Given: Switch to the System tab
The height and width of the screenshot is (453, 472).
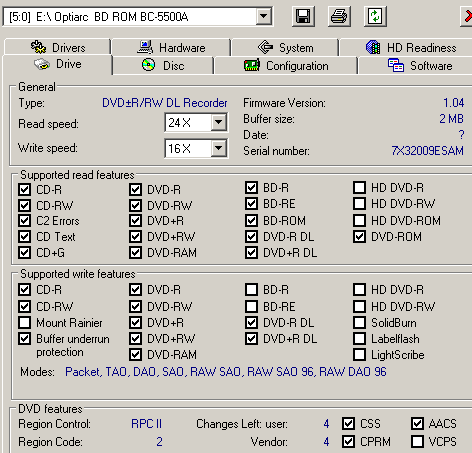Looking at the screenshot, I should tap(285, 47).
